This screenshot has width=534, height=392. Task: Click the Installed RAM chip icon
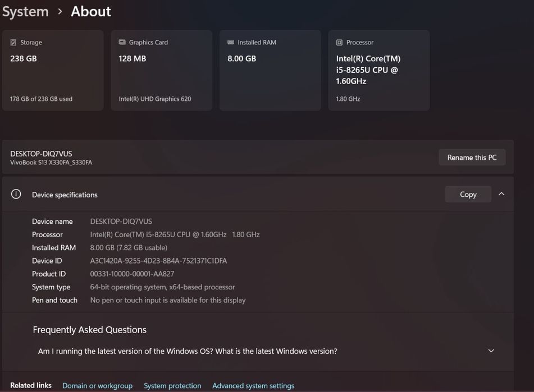231,43
